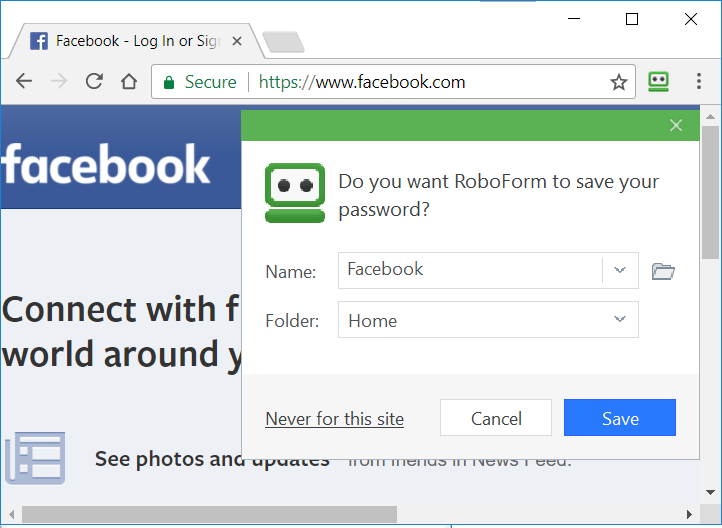
Task: Open a new browser tab
Action: pyautogui.click(x=283, y=42)
